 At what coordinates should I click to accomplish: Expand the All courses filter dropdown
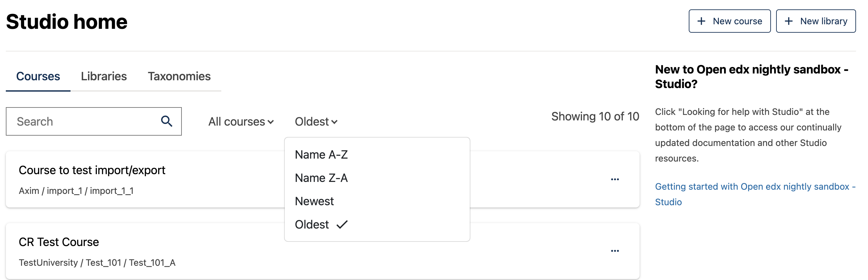click(241, 122)
